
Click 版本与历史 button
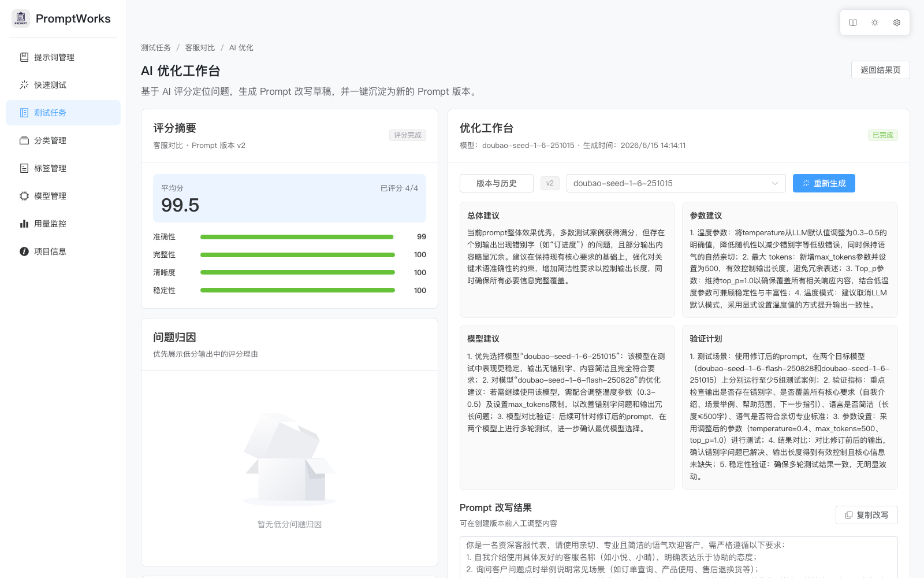497,183
